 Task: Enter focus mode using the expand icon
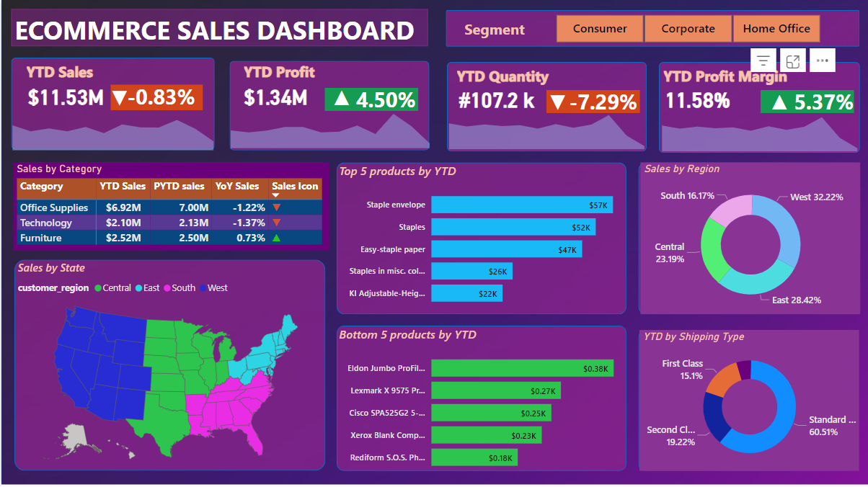(x=792, y=61)
